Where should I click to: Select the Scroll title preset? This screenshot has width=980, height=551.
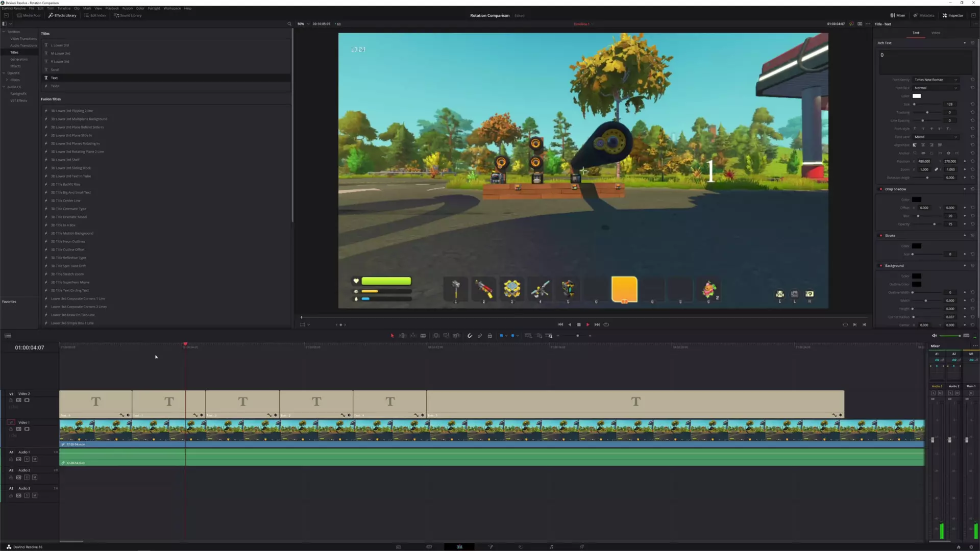[x=55, y=70]
